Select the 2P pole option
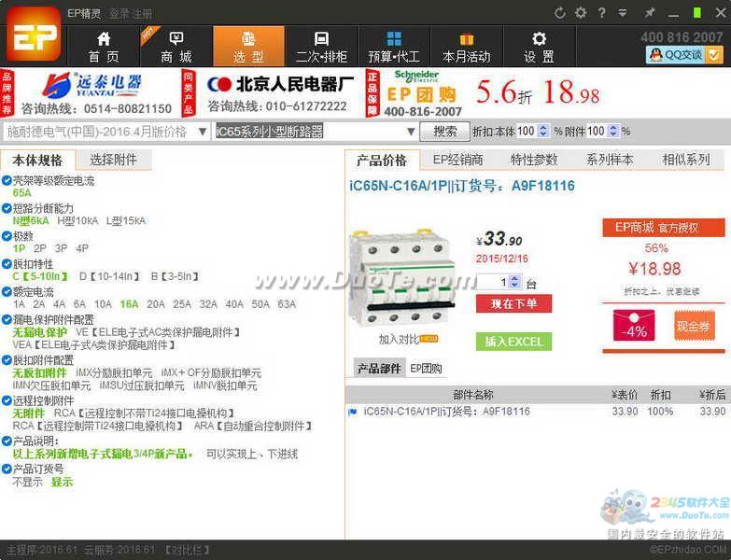The height and width of the screenshot is (560, 731). tap(40, 248)
